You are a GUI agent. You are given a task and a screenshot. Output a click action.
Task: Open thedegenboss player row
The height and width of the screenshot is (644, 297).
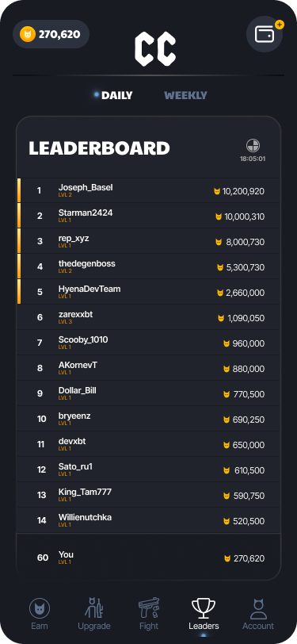pos(149,267)
